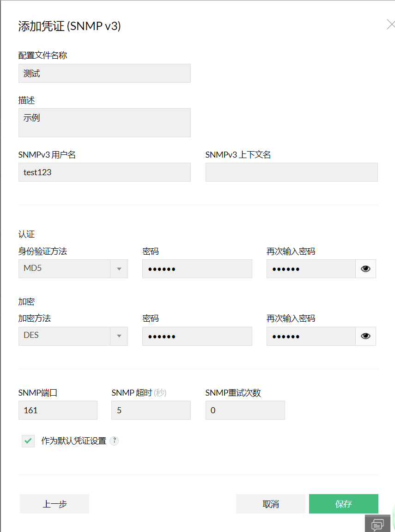Select the SNMPv3 context name field
The width and height of the screenshot is (395, 532).
(x=292, y=172)
